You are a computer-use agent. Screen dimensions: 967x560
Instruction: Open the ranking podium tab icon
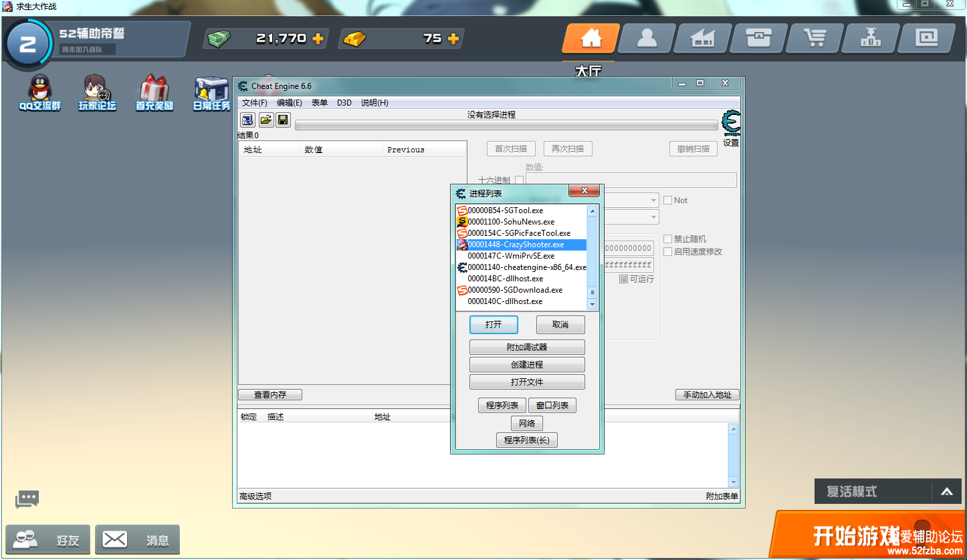click(x=871, y=38)
